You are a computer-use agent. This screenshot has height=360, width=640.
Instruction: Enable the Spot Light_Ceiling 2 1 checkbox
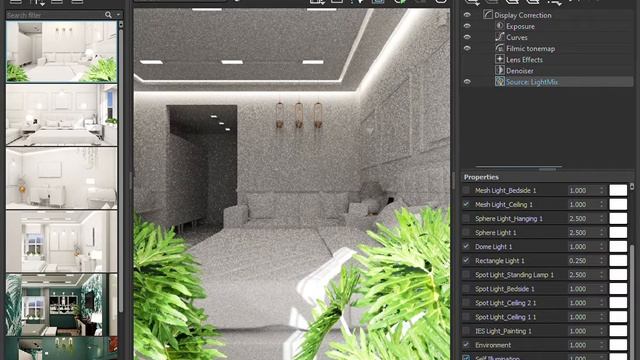tap(466, 303)
